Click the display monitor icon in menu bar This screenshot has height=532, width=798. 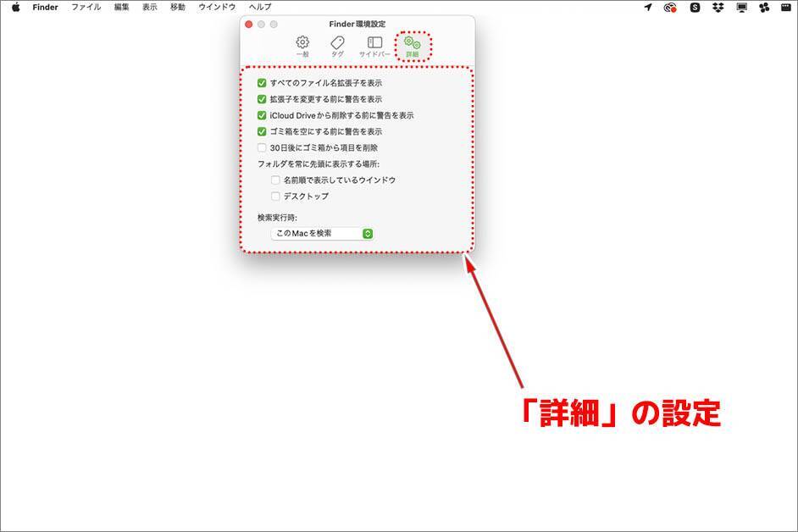(742, 8)
